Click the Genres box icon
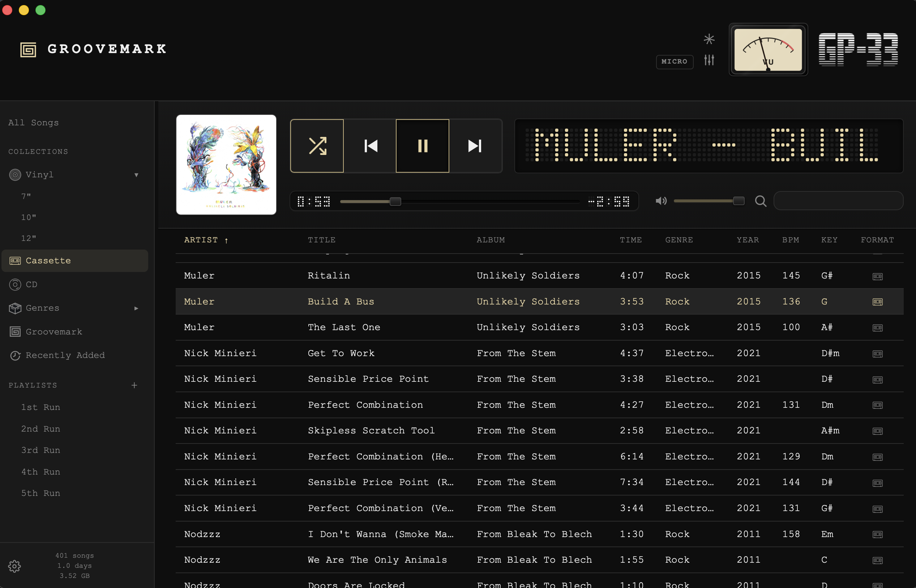The width and height of the screenshot is (916, 588). pos(15,308)
